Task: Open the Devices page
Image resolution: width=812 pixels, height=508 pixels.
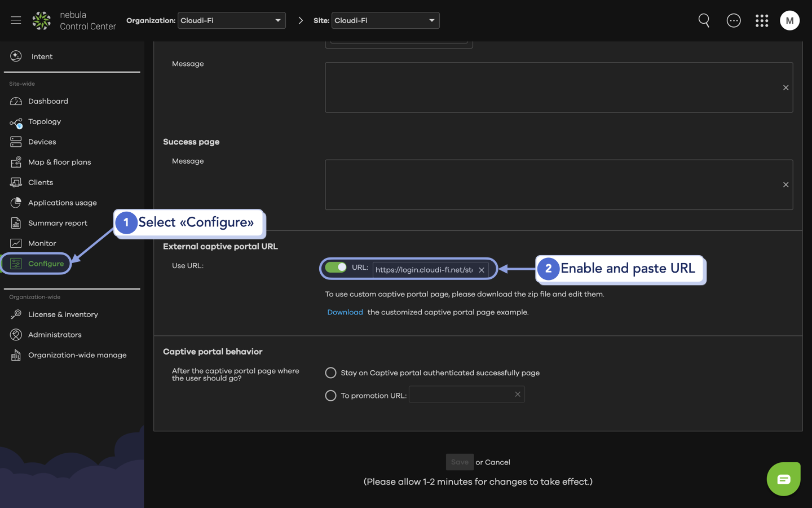Action: tap(42, 142)
